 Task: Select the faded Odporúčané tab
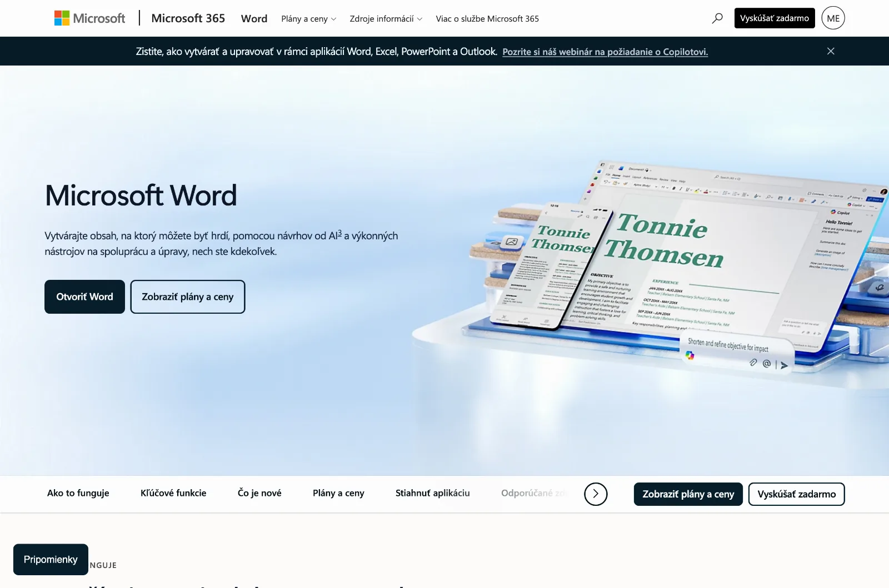click(535, 493)
